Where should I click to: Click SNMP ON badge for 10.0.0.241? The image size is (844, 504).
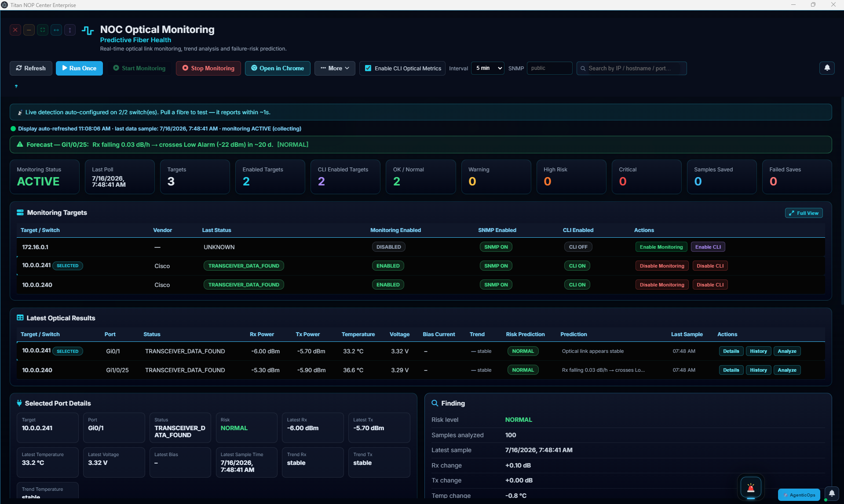(496, 266)
